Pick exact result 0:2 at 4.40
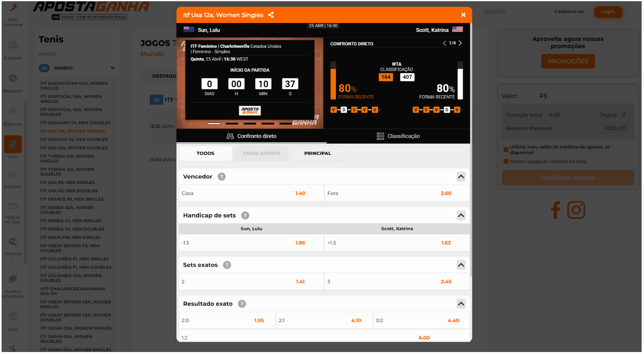This screenshot has width=644, height=354. coord(421,321)
